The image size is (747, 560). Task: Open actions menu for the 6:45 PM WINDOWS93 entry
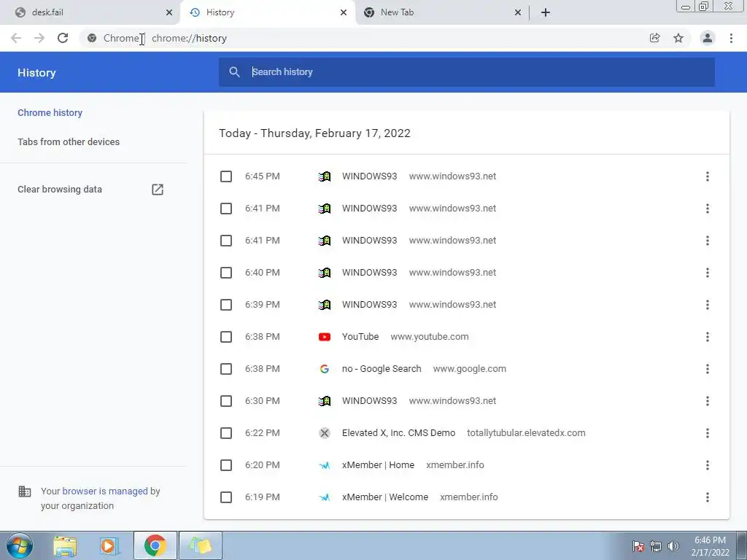708,176
